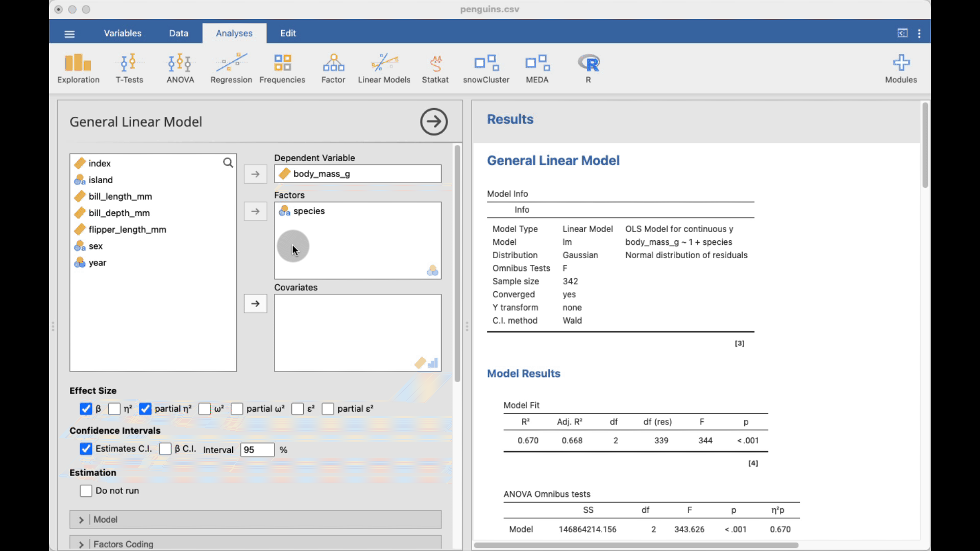The image size is (980, 551).
Task: Click the results horizontal scrollbar
Action: click(636, 545)
